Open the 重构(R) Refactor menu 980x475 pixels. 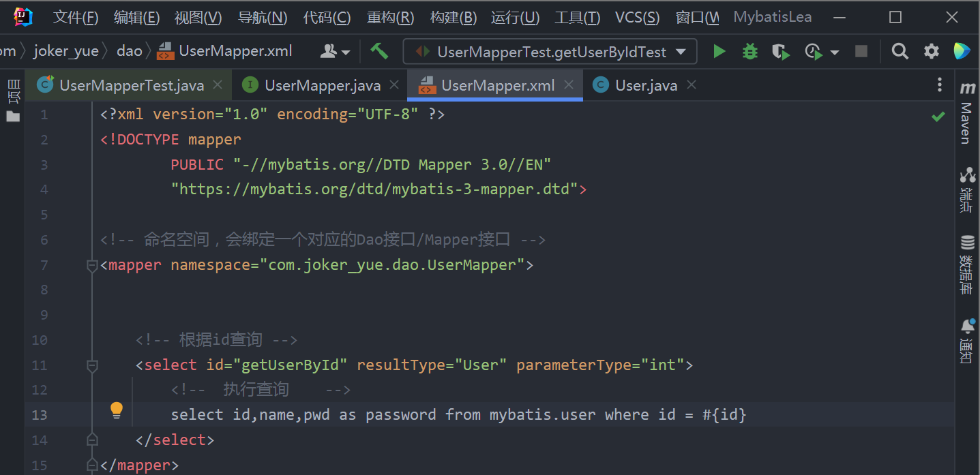click(390, 18)
